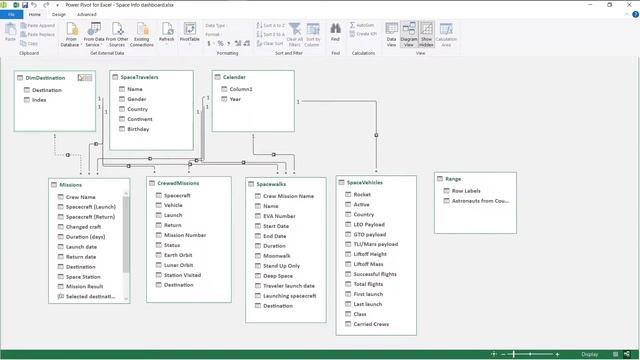
Task: Select Index field in DimDestination
Action: tap(35, 100)
